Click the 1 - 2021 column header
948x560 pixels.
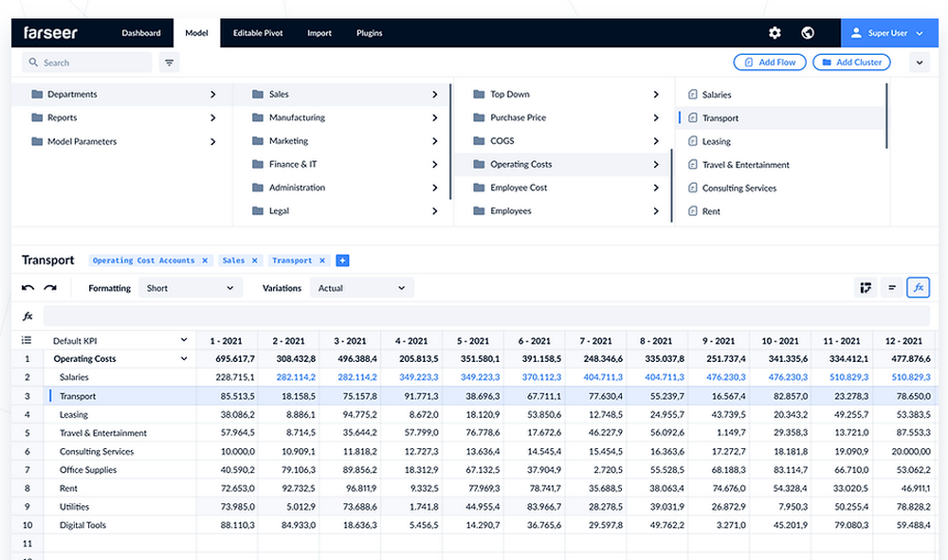(x=227, y=341)
